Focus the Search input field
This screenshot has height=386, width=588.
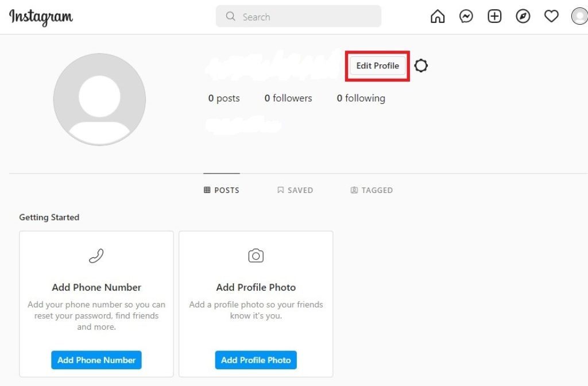coord(299,17)
